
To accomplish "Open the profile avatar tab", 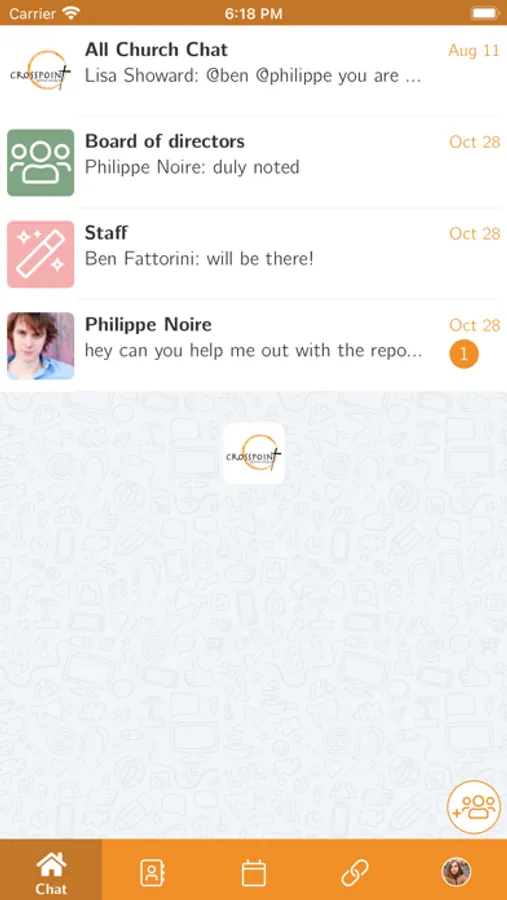I will [x=456, y=872].
